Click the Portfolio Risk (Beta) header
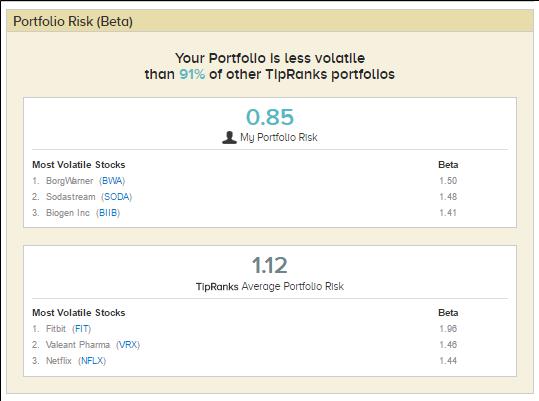The width and height of the screenshot is (539, 401). coord(73,21)
